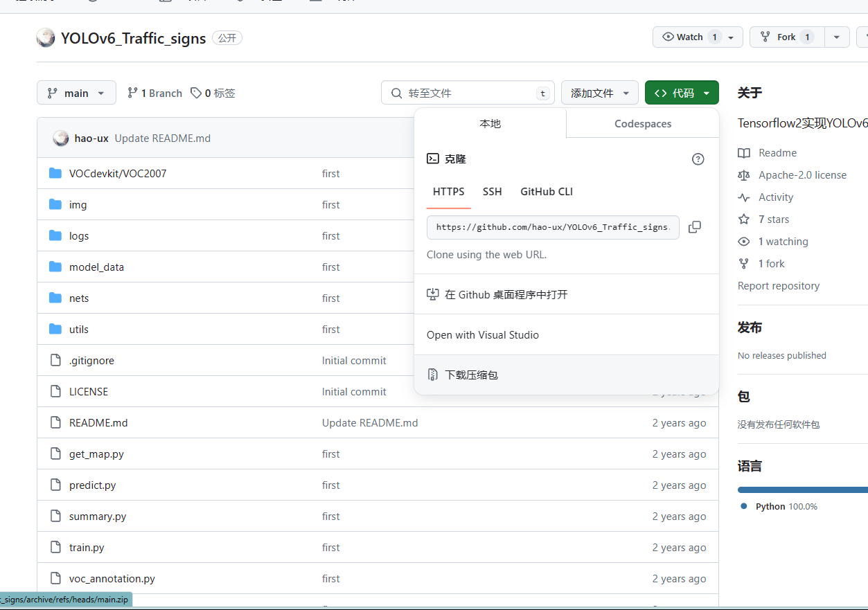Click the scales icon next to Apache-2.0 license
Screen dimensions: 868x610
(x=744, y=175)
